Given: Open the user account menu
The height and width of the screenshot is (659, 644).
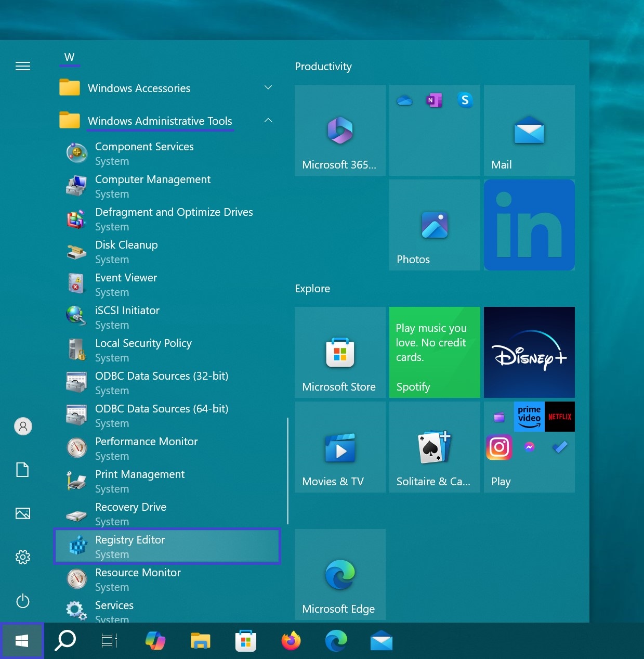Looking at the screenshot, I should [23, 427].
